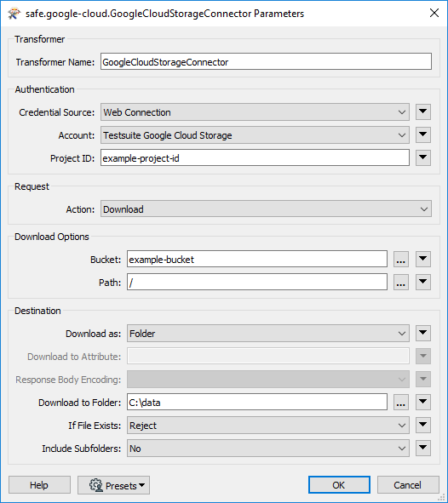This screenshot has width=448, height=503.
Task: Expand the Download as dropdown
Action: [x=268, y=334]
